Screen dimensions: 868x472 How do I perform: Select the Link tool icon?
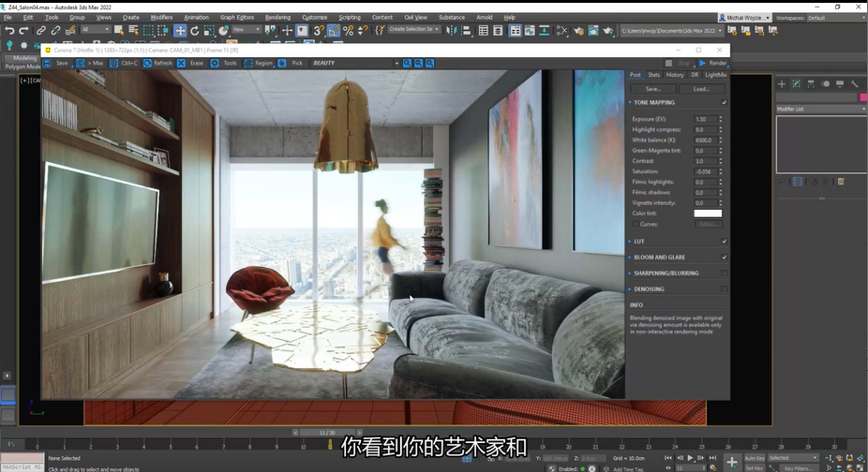pyautogui.click(x=41, y=30)
